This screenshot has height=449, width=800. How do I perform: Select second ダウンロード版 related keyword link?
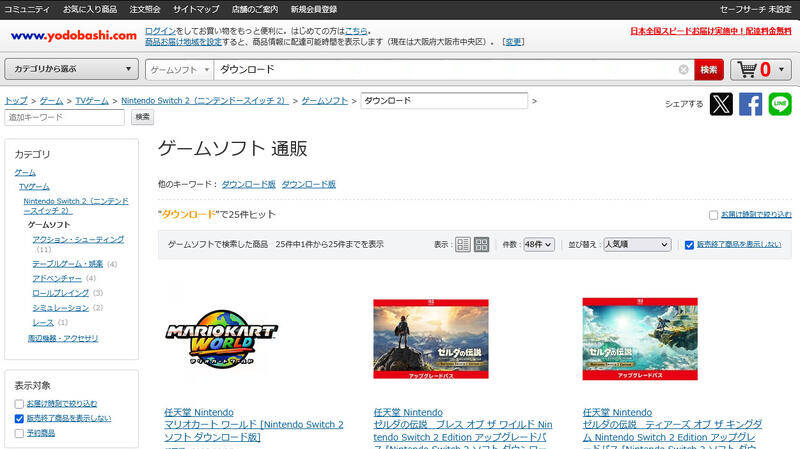309,184
